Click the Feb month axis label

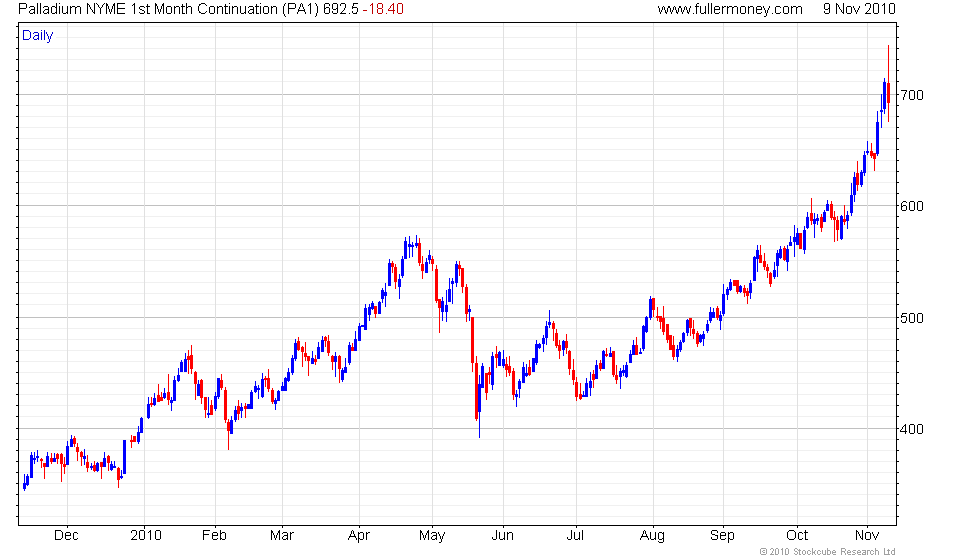coord(214,536)
